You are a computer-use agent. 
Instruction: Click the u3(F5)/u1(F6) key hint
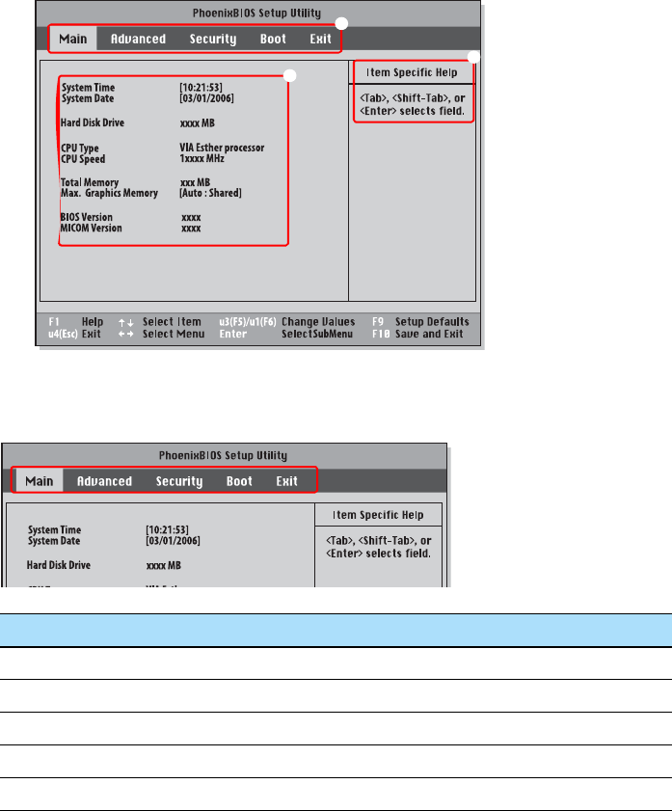(248, 322)
